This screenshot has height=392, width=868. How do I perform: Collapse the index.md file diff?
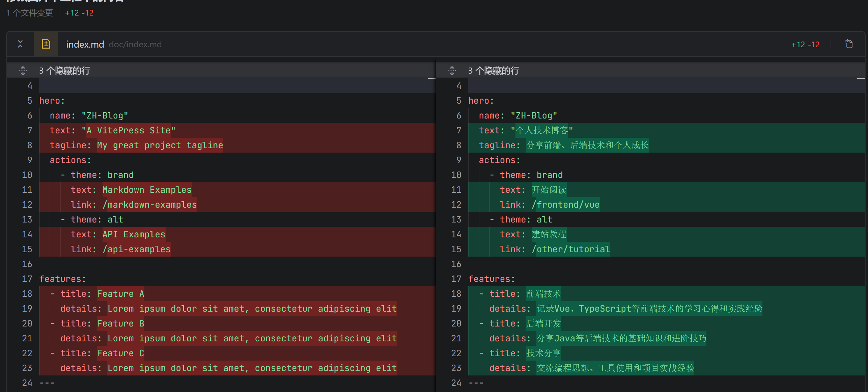tap(20, 44)
